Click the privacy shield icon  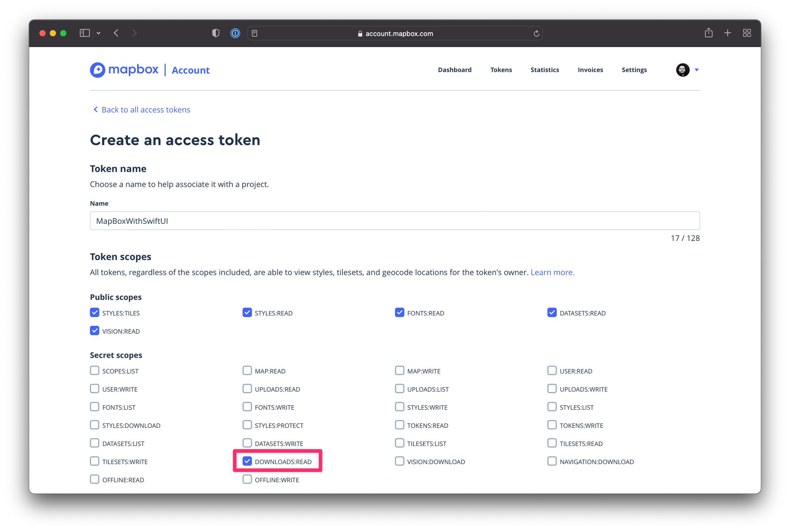click(216, 33)
